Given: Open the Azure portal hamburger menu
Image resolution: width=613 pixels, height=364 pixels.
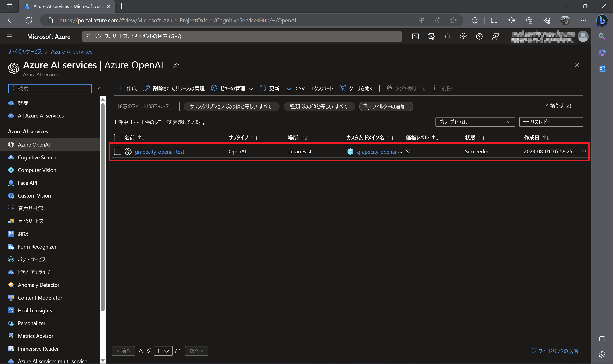Looking at the screenshot, I should click(x=10, y=37).
